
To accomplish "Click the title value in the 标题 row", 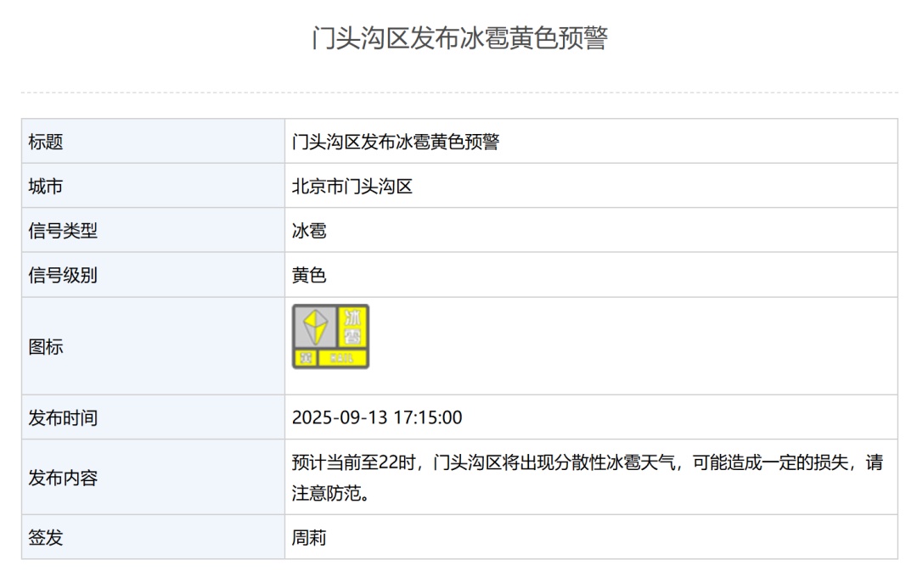I will [x=396, y=142].
